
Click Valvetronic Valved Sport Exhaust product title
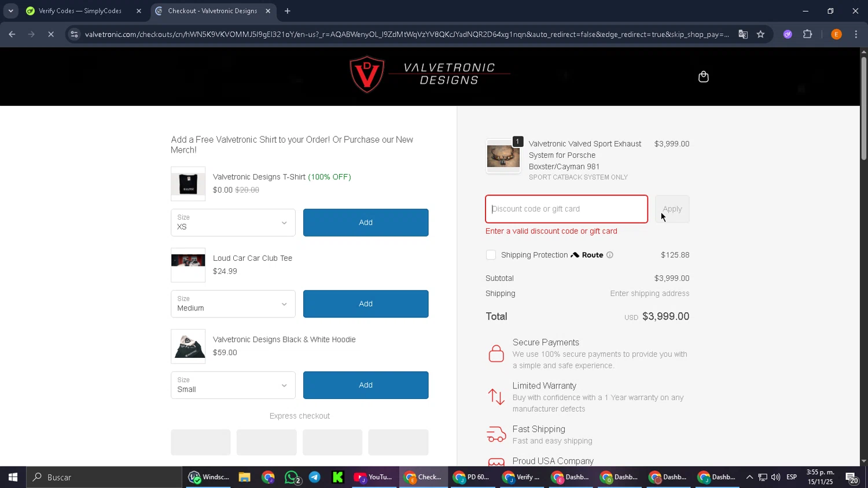(x=585, y=155)
